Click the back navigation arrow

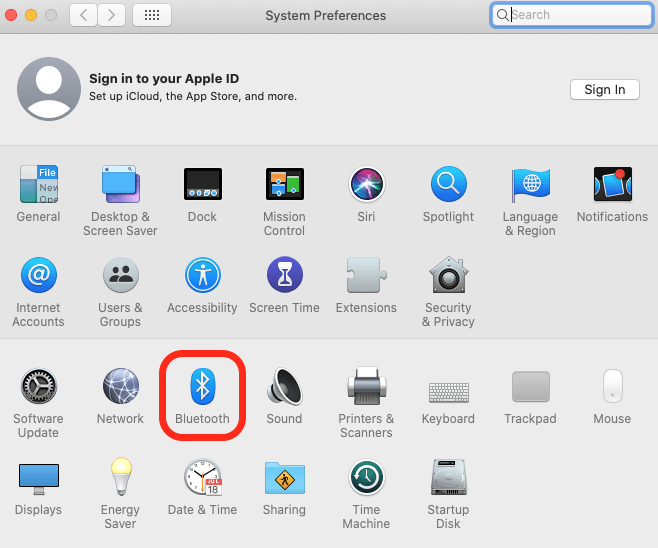click(83, 15)
